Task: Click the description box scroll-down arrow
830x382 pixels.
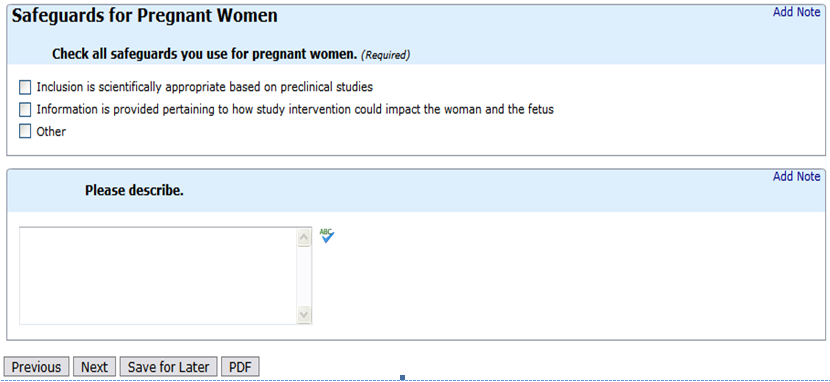Action: (x=304, y=314)
